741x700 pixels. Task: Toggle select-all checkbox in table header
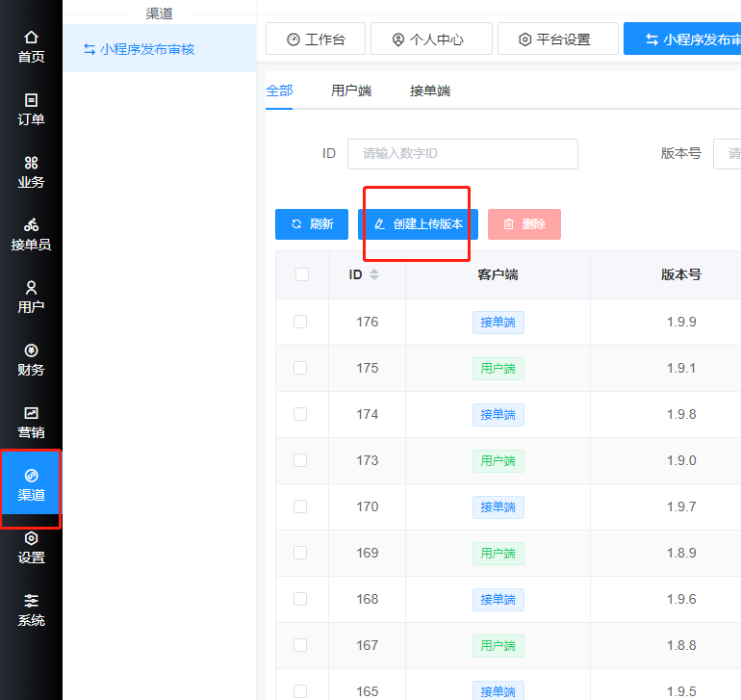pos(302,274)
